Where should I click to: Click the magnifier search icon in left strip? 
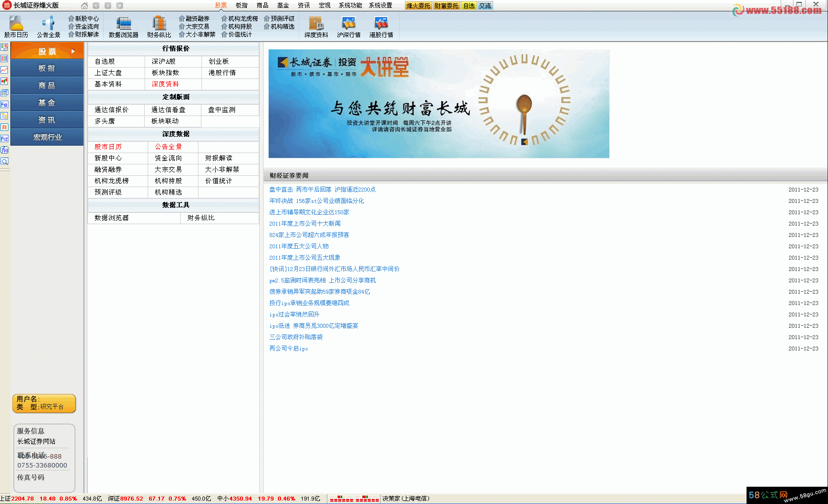pyautogui.click(x=4, y=161)
